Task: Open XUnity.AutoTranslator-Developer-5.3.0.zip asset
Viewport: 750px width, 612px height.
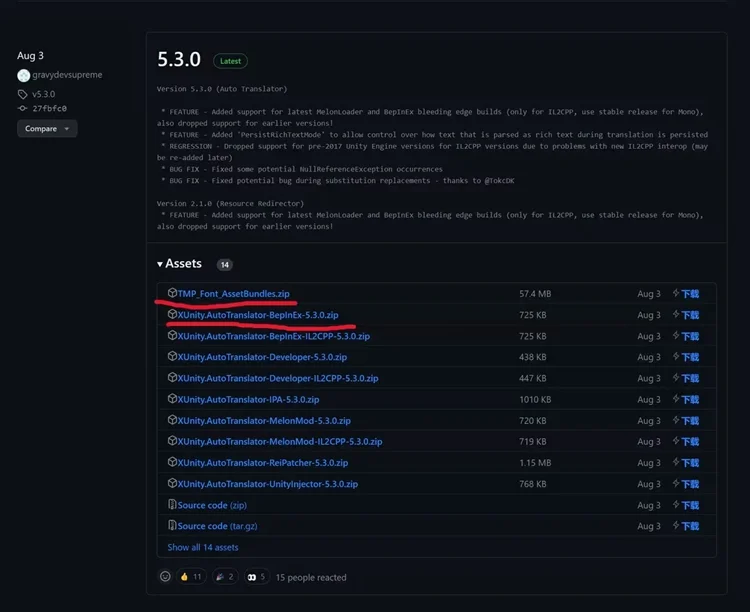Action: (262, 357)
